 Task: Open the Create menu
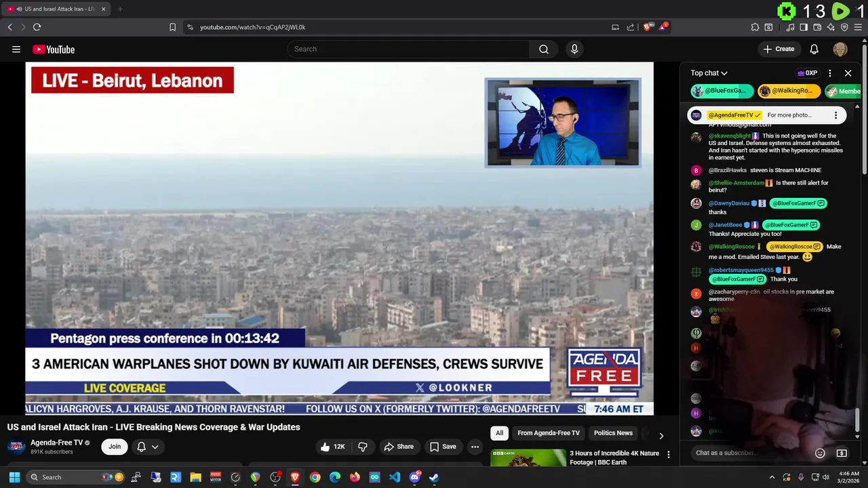click(778, 49)
